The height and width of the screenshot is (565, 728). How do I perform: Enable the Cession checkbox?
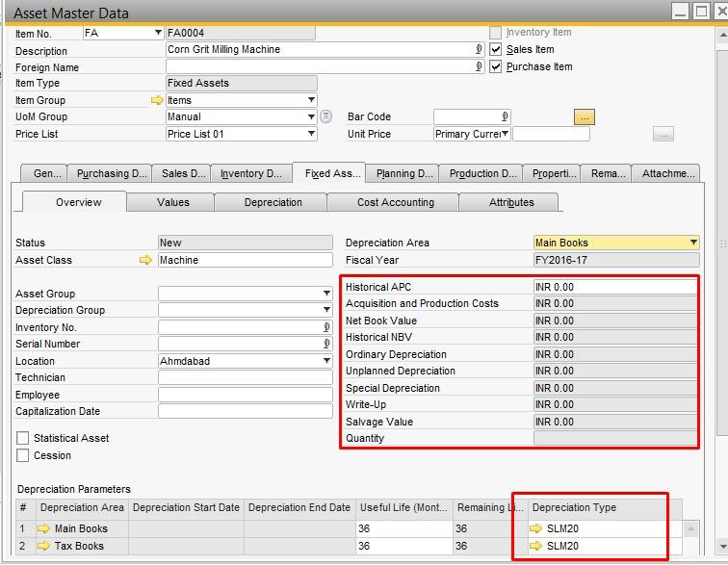[23, 455]
